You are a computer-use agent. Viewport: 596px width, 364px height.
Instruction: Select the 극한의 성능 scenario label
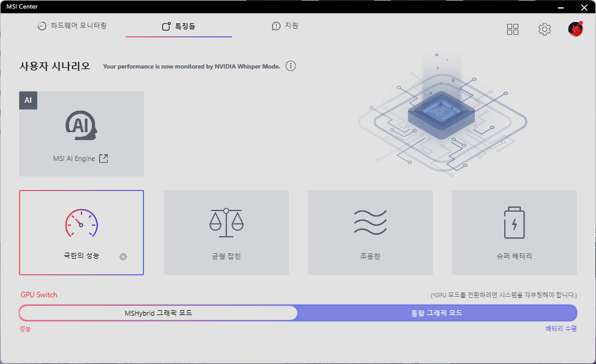coord(81,256)
